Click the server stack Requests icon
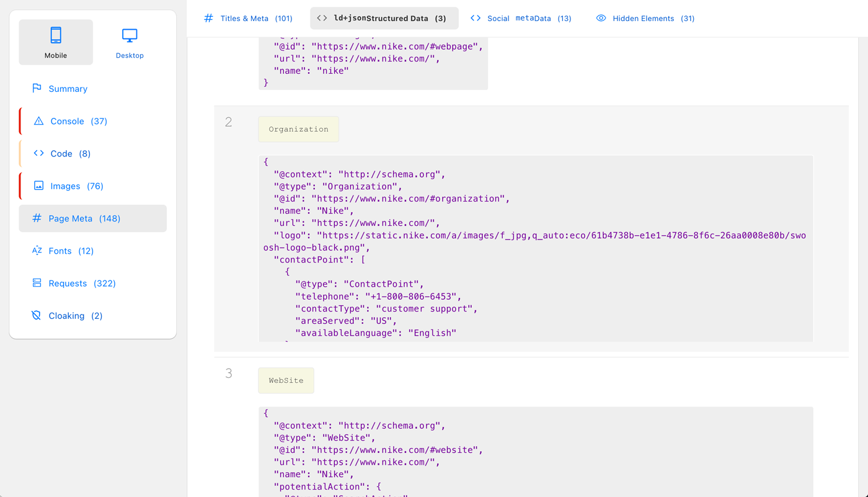This screenshot has width=868, height=497. 37,283
